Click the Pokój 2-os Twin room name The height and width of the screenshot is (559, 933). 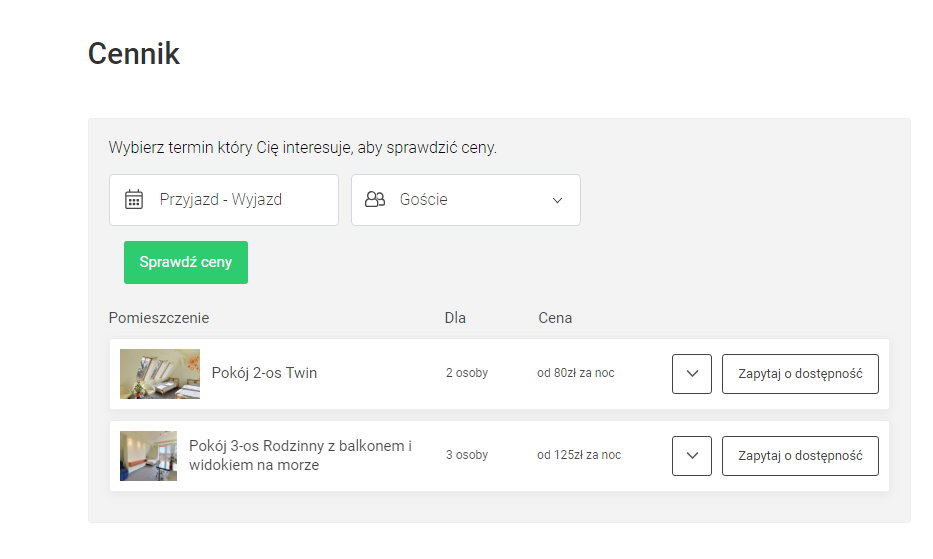point(264,373)
